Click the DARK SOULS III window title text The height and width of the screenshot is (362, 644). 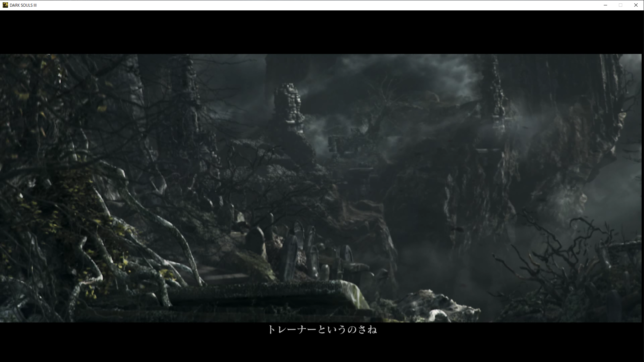pos(23,5)
